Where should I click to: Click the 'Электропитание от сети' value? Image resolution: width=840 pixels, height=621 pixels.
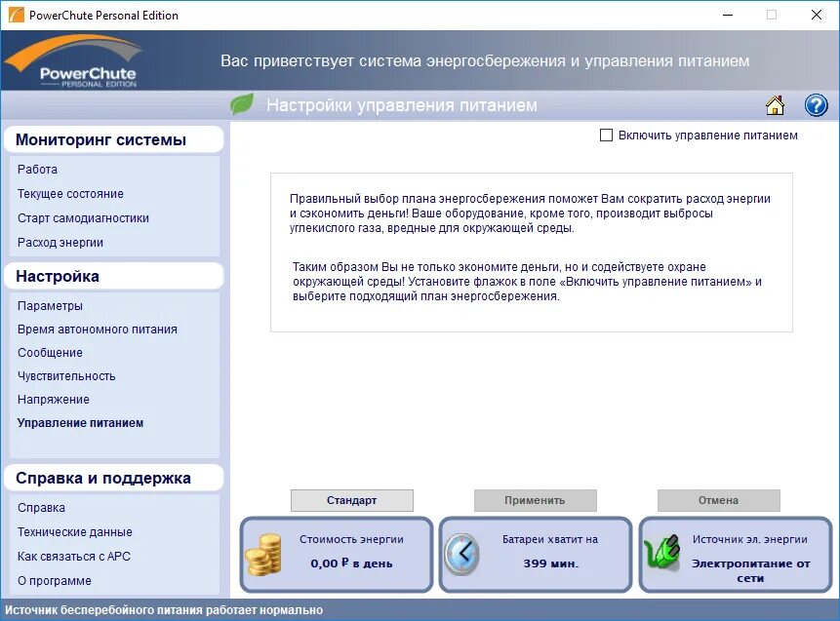pyautogui.click(x=750, y=570)
